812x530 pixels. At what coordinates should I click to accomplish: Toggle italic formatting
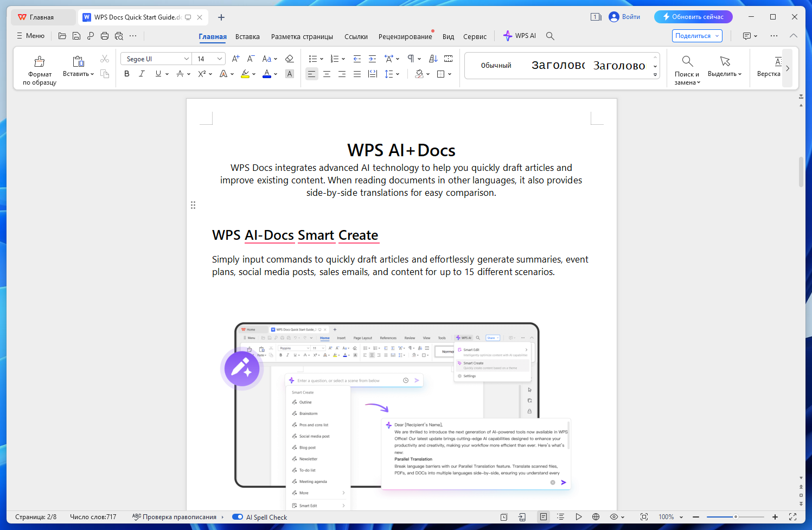142,74
